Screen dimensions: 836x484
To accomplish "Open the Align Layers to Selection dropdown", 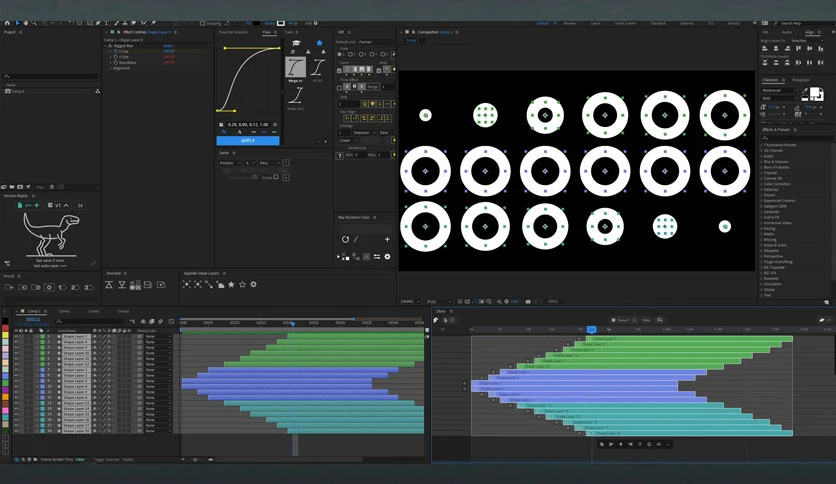I will click(x=807, y=41).
